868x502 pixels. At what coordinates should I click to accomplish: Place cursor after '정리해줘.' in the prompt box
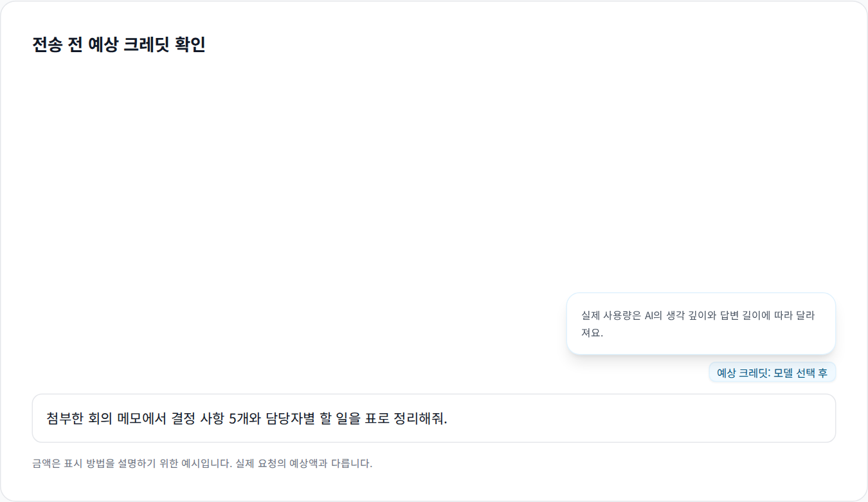click(448, 418)
